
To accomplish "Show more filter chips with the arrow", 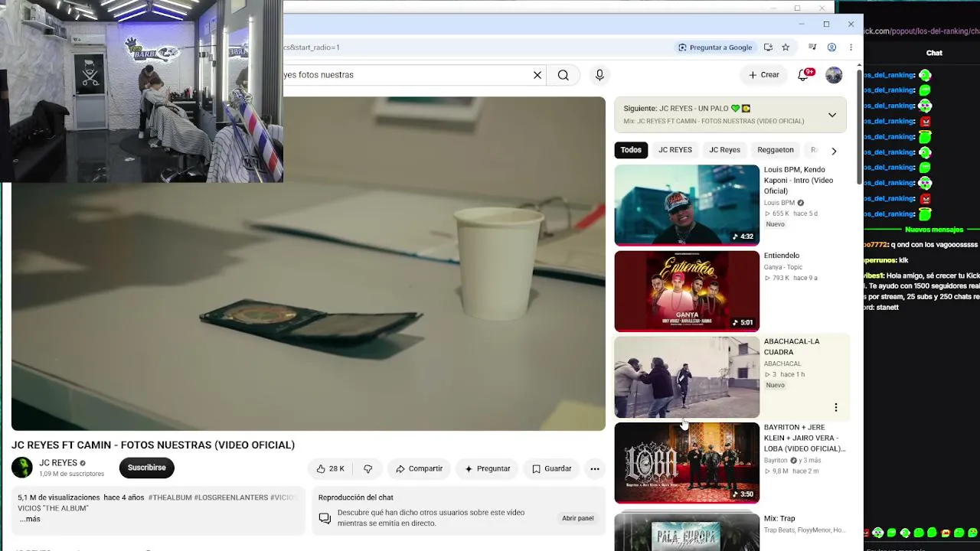I will pyautogui.click(x=834, y=151).
